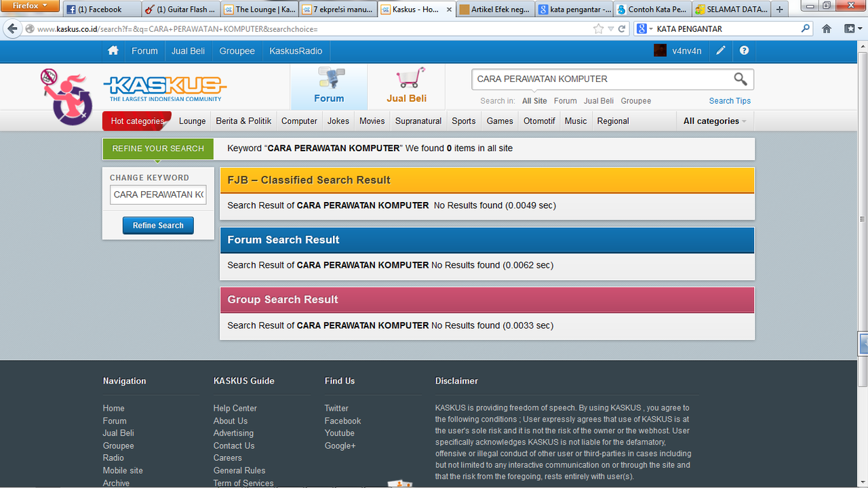Switch to 7 ekpre!si manu tab

click(338, 9)
